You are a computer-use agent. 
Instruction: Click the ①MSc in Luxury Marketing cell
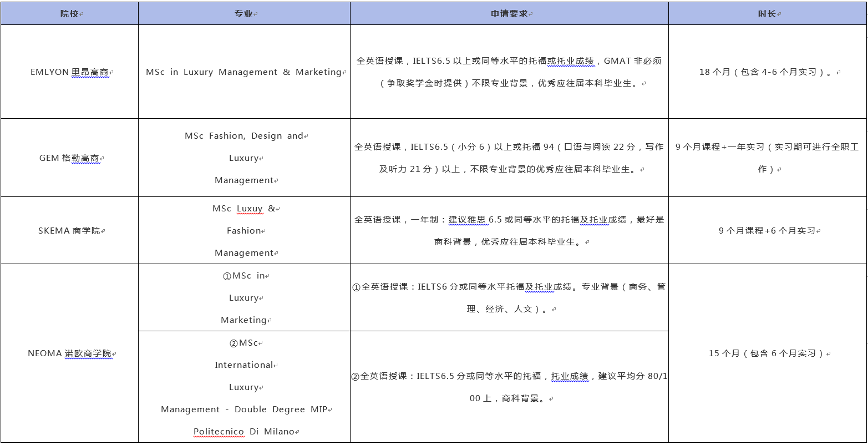pos(244,298)
